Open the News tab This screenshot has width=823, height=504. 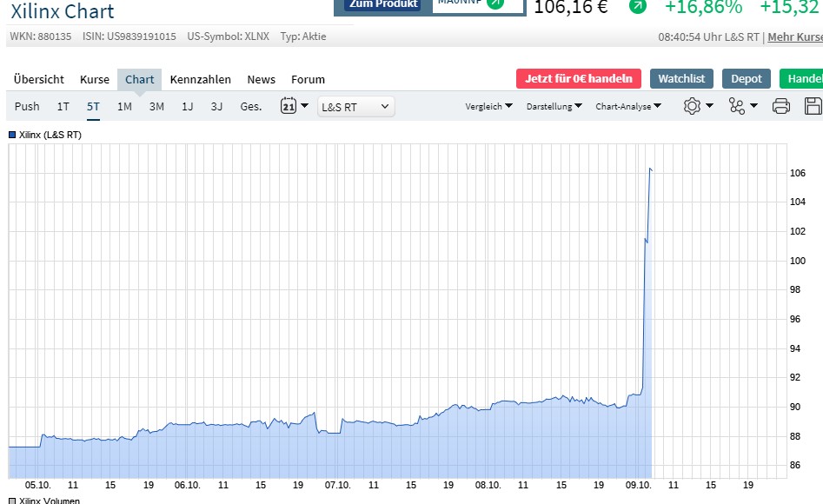point(262,79)
